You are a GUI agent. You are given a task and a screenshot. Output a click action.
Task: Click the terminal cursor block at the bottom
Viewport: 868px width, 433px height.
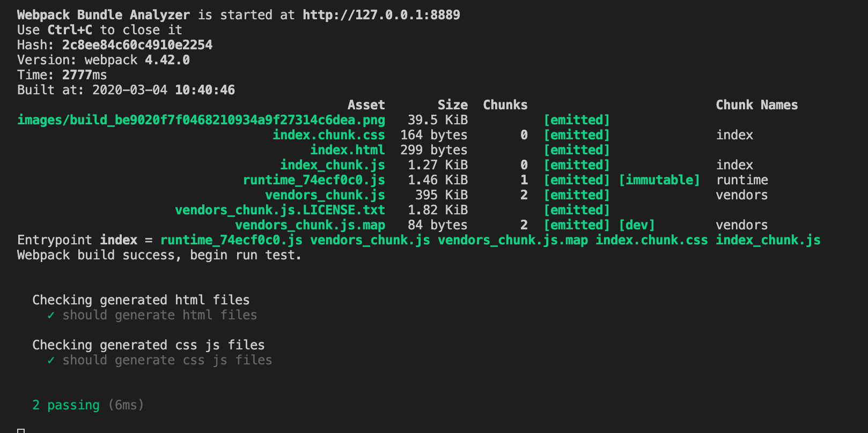21,430
